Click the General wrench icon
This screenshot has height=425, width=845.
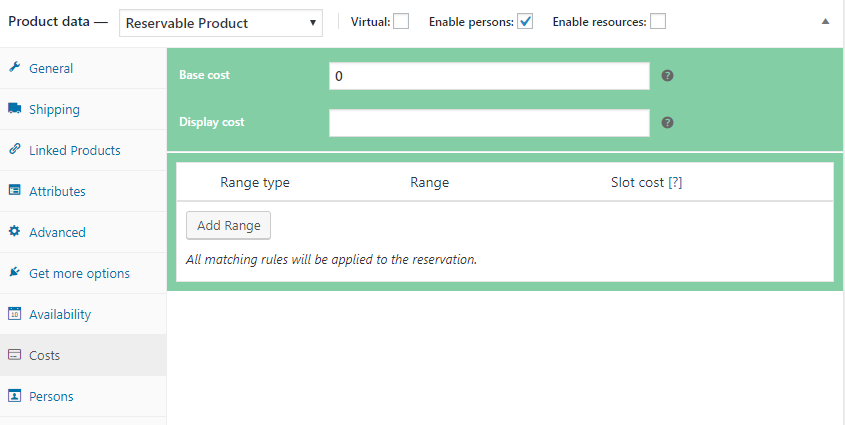click(x=15, y=68)
